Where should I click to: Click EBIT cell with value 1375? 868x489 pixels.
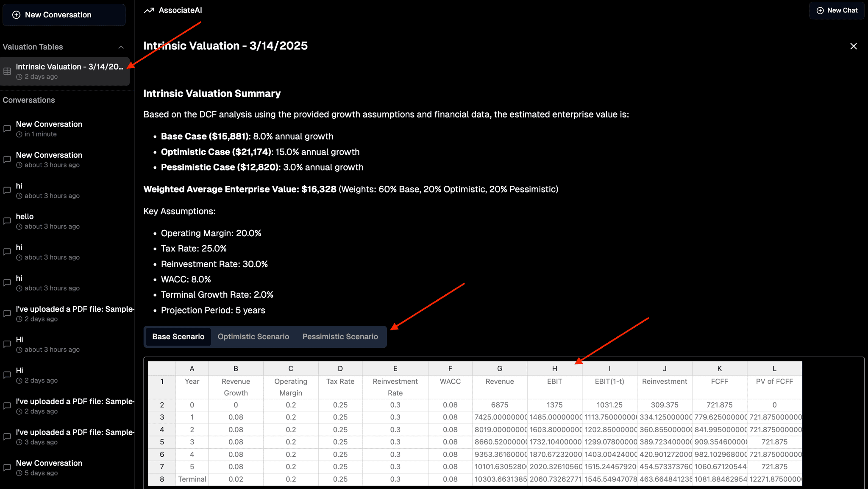coord(554,405)
